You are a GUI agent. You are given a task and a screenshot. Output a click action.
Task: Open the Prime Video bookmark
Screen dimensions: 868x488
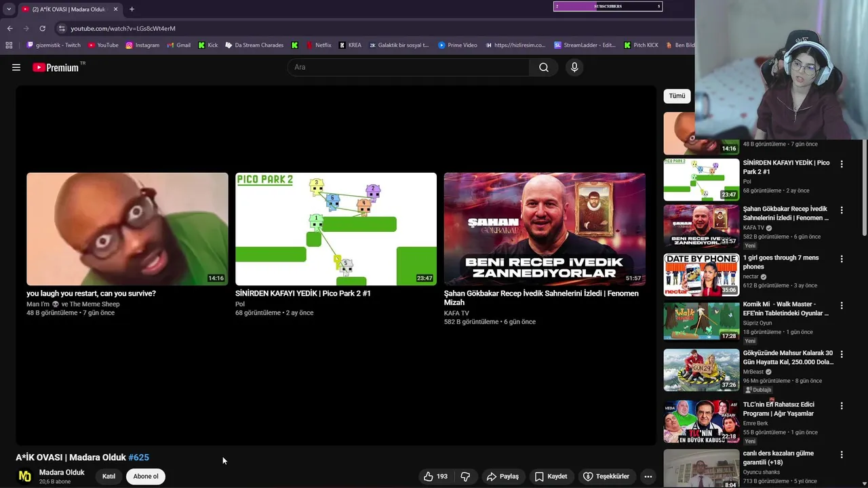coord(458,45)
